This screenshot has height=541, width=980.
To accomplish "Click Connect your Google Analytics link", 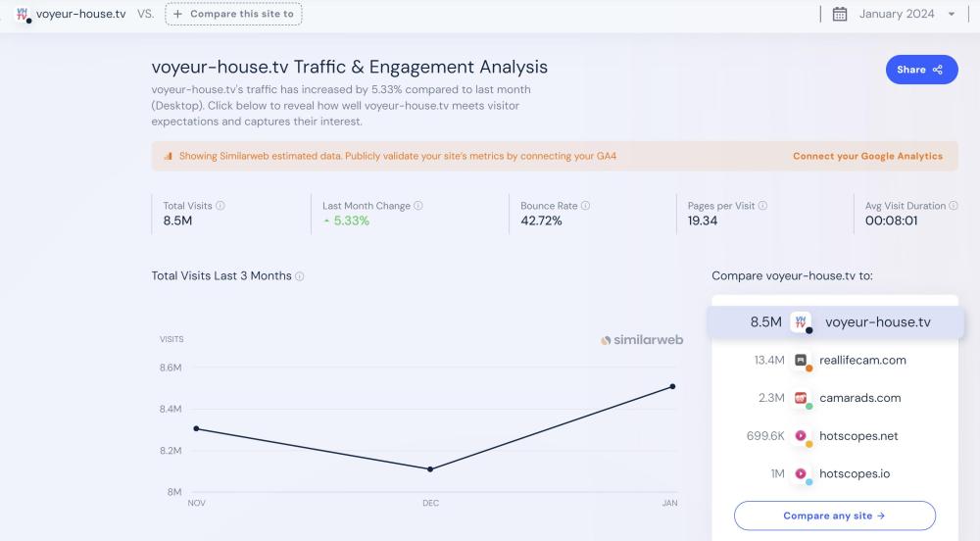I will tap(867, 156).
